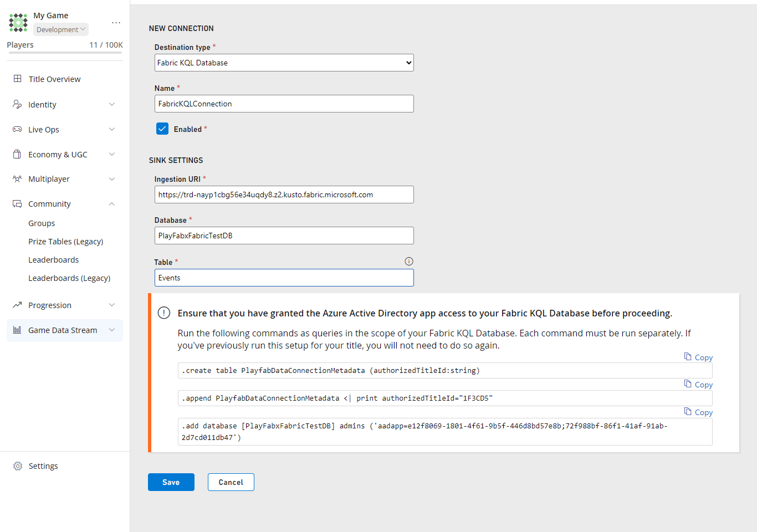This screenshot has width=757, height=532.
Task: Open the Destination type dropdown
Action: pyautogui.click(x=284, y=63)
